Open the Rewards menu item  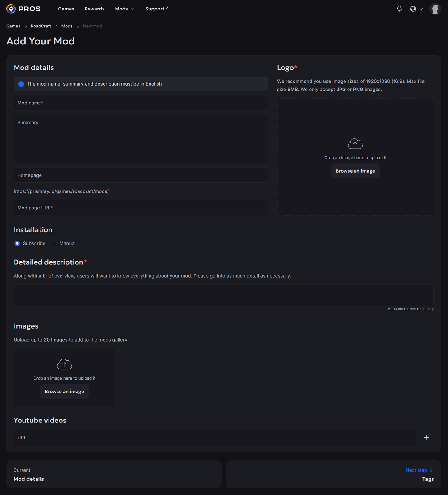[95, 9]
